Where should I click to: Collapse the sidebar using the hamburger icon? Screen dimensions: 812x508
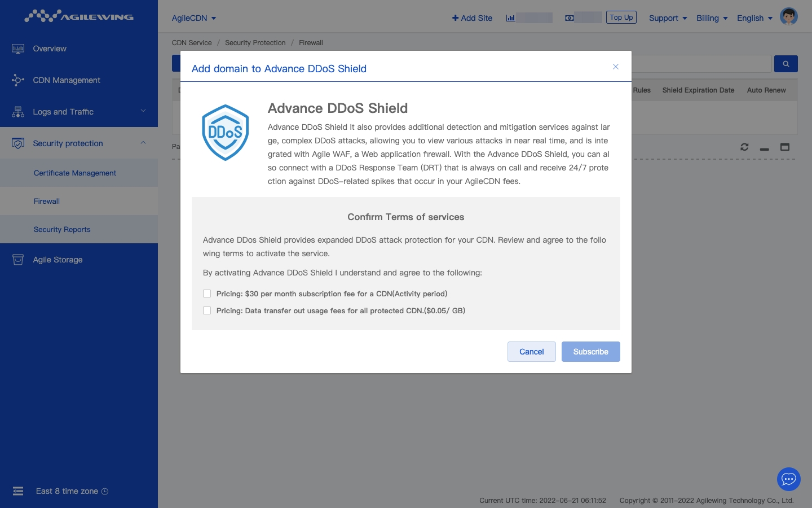point(18,491)
